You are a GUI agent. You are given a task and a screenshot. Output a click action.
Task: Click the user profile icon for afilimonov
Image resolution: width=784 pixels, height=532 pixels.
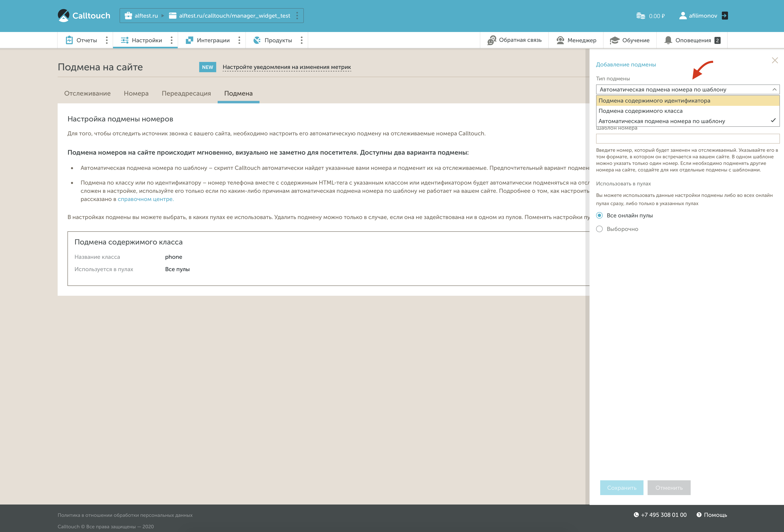click(683, 16)
